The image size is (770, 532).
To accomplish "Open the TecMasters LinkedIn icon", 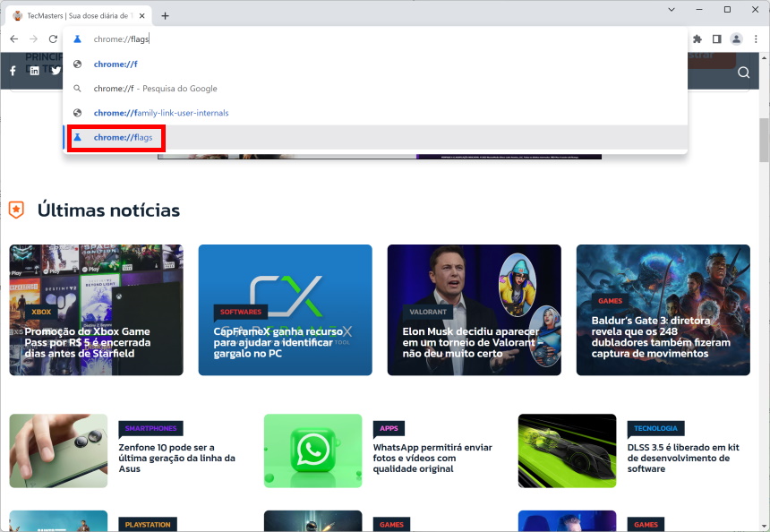I will [34, 71].
